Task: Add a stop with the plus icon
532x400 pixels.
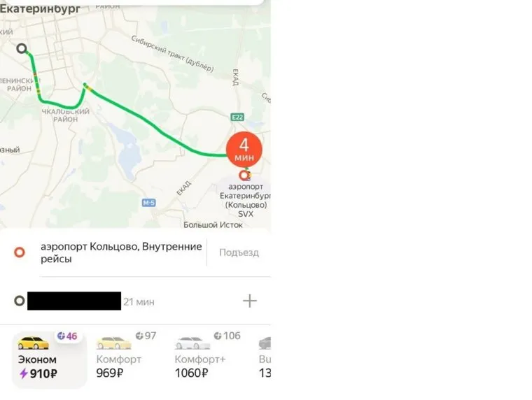Action: tap(250, 301)
